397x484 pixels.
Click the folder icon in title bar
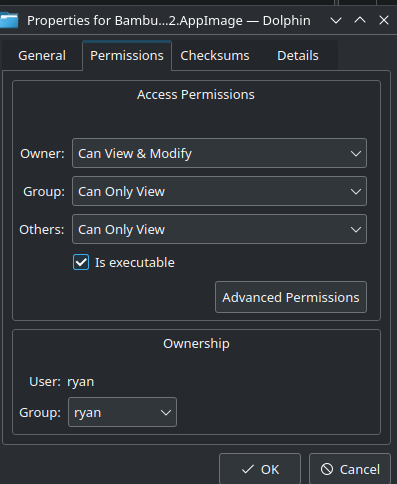click(9, 20)
